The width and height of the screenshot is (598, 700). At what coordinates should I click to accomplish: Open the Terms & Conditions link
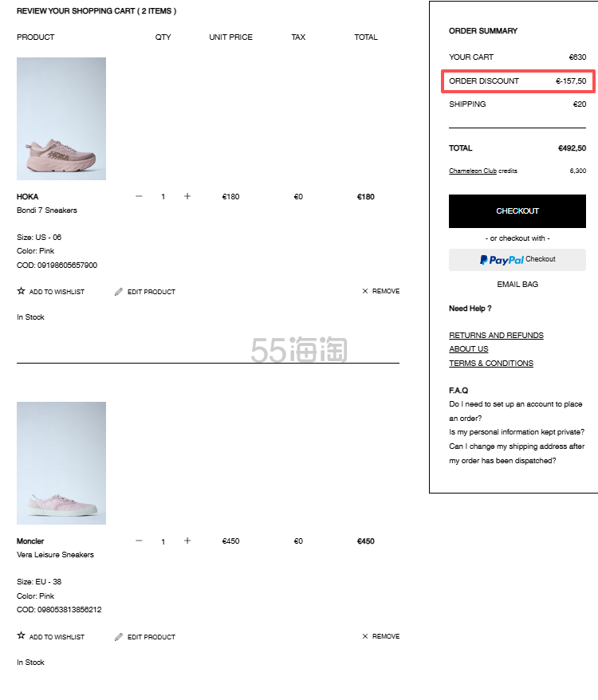491,364
